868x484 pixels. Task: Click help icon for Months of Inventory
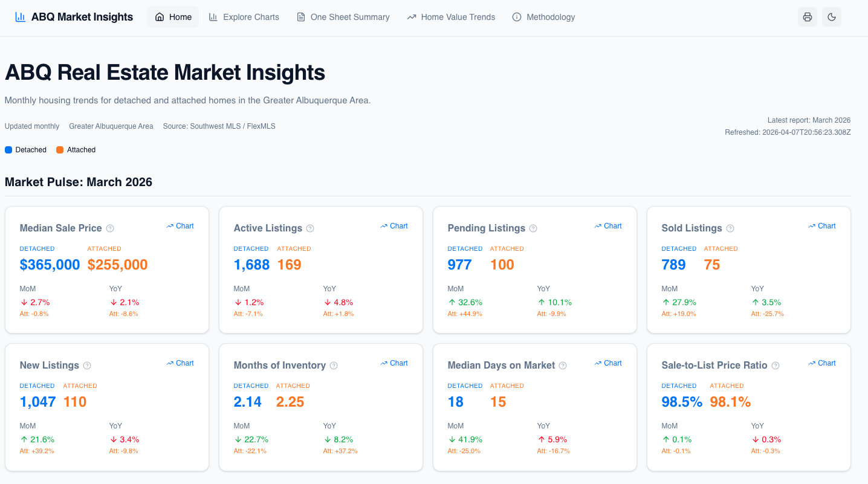334,366
